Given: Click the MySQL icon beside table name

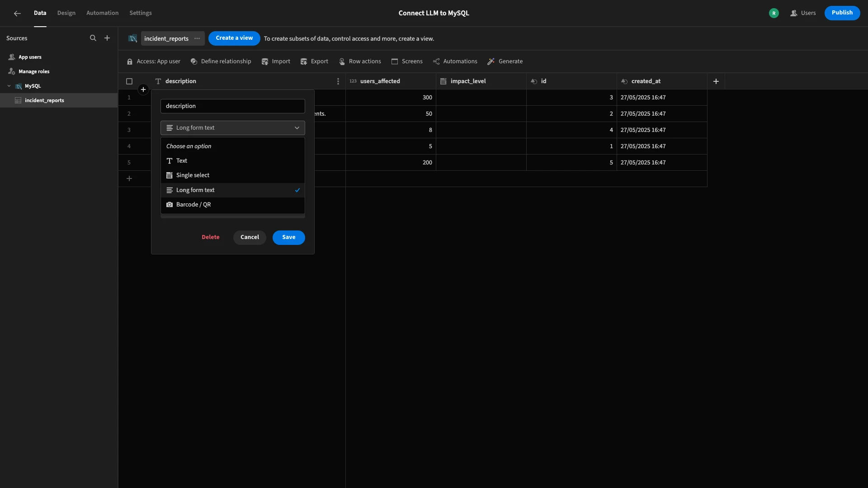Looking at the screenshot, I should [132, 38].
